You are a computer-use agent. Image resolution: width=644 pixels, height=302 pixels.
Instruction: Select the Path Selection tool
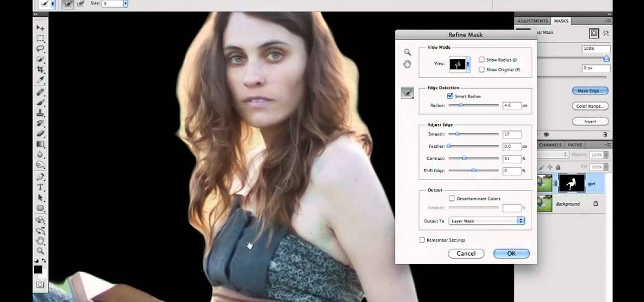point(40,197)
